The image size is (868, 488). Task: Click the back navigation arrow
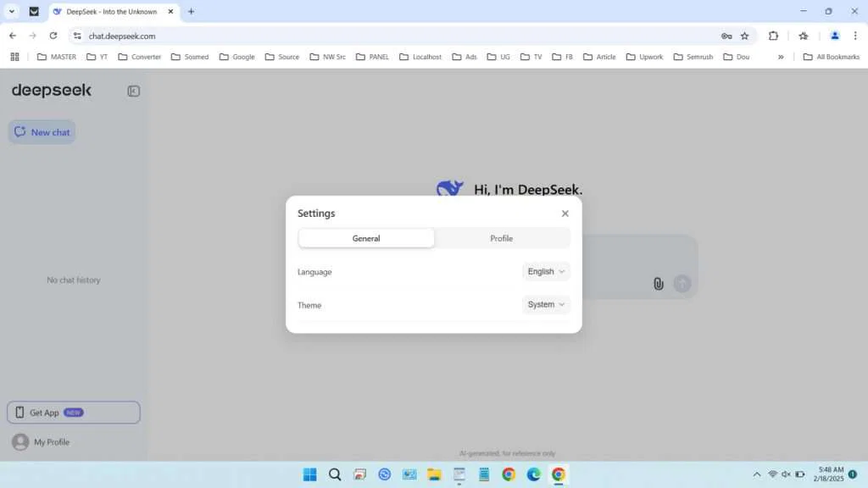12,36
